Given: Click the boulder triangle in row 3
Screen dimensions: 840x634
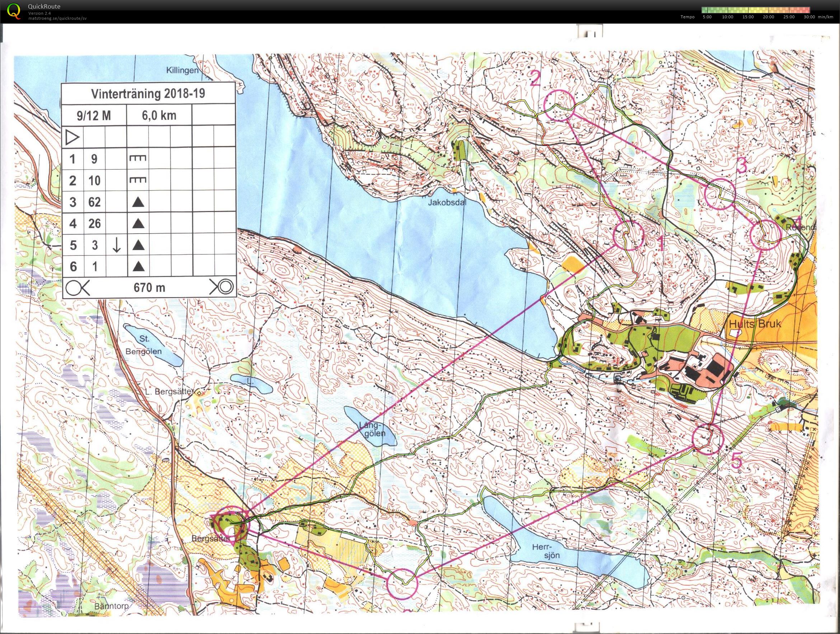Looking at the screenshot, I should pyautogui.click(x=138, y=202).
